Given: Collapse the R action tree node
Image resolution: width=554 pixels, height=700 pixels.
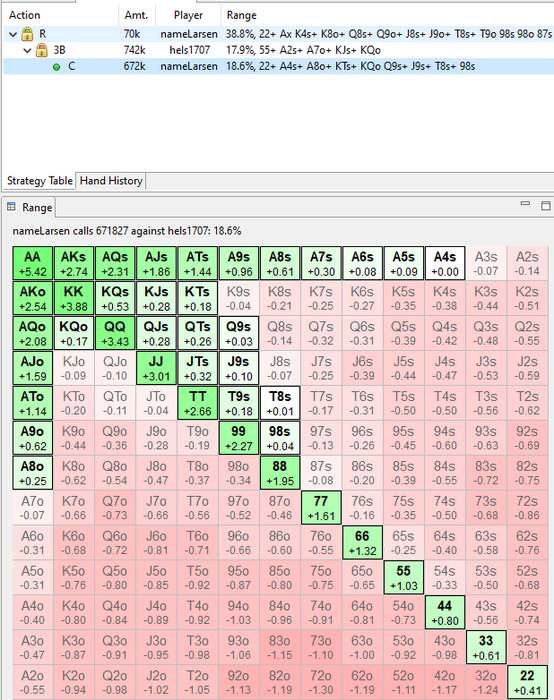Looking at the screenshot, I should [13, 34].
